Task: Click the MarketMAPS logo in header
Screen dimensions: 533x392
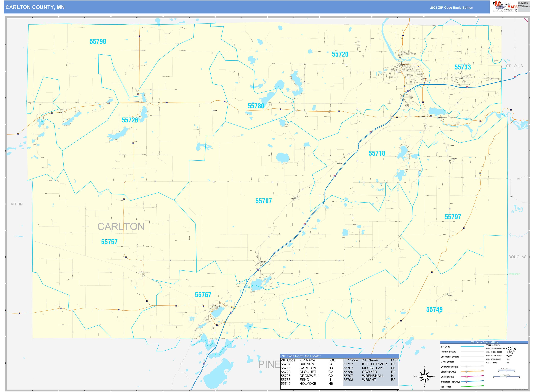Action: pos(505,6)
